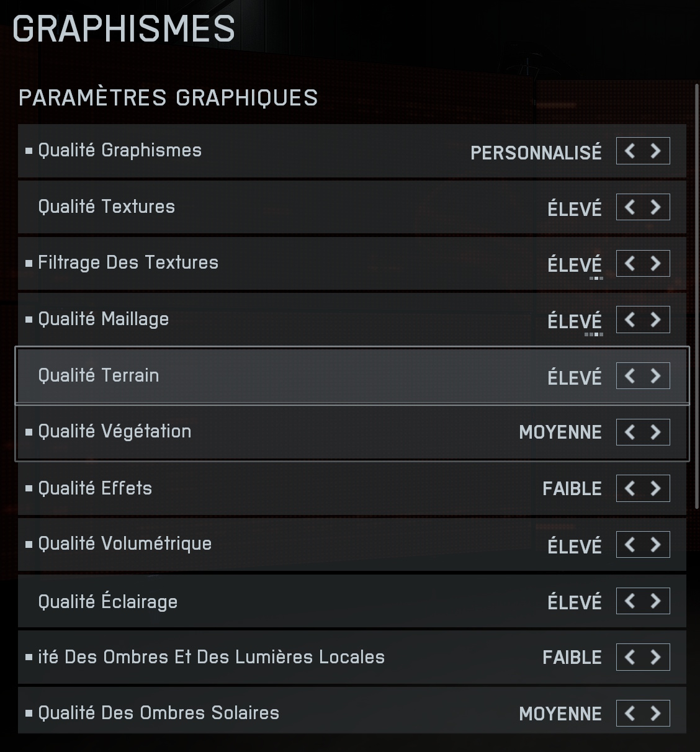
Task: Increase Qualité Végétation with right arrow
Action: pos(656,432)
